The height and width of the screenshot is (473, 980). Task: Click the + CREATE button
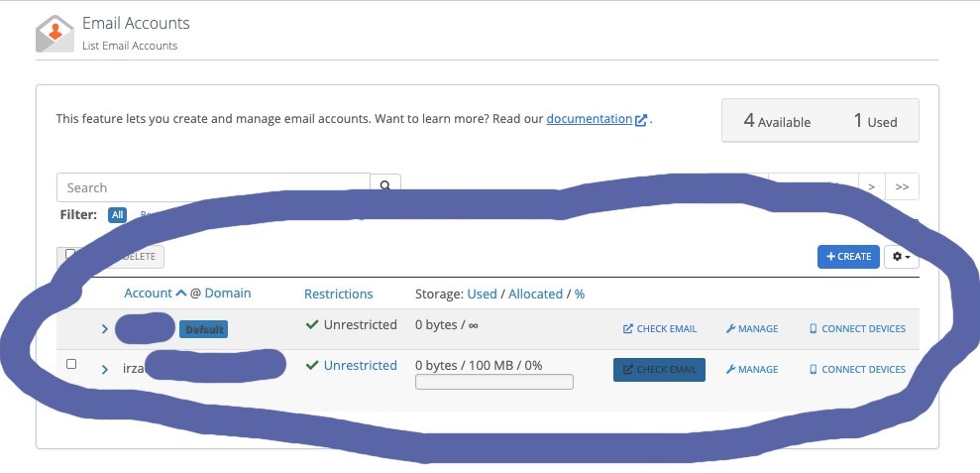coord(848,257)
